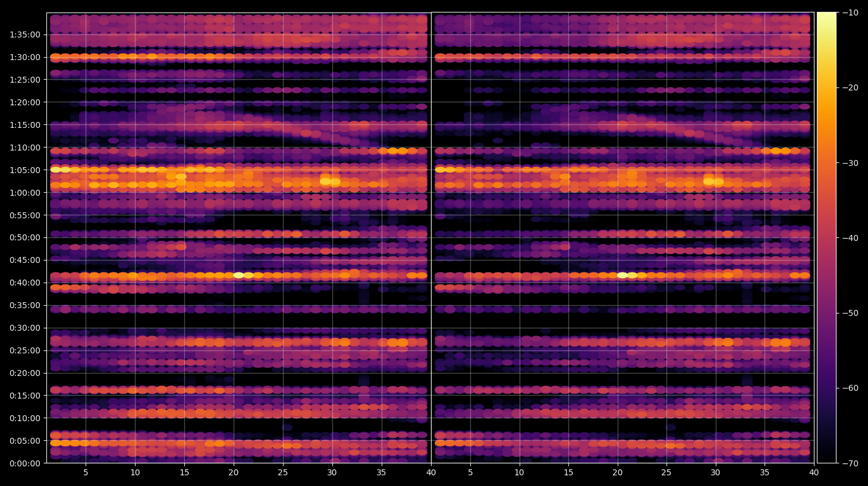Click the 1:05:00 time axis label
Viewport: 868px width, 486px height.
(x=25, y=170)
